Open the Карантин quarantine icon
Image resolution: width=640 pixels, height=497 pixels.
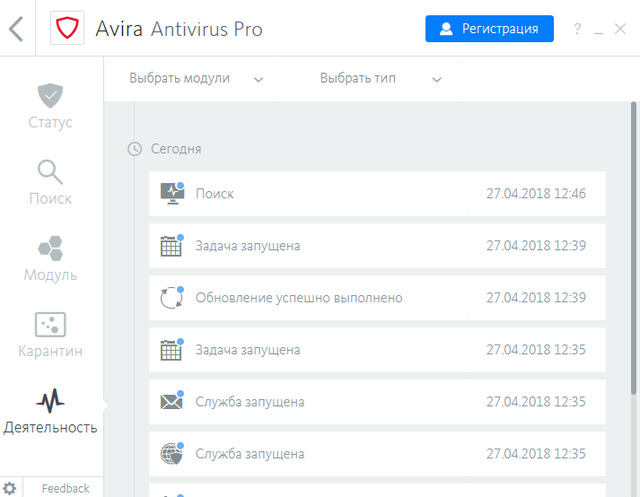coord(50,324)
